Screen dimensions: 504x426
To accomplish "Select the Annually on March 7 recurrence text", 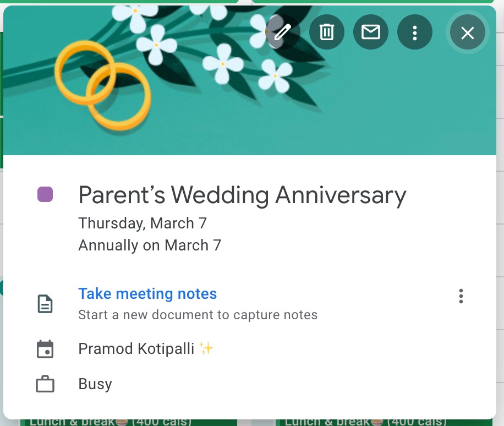I will pos(150,245).
